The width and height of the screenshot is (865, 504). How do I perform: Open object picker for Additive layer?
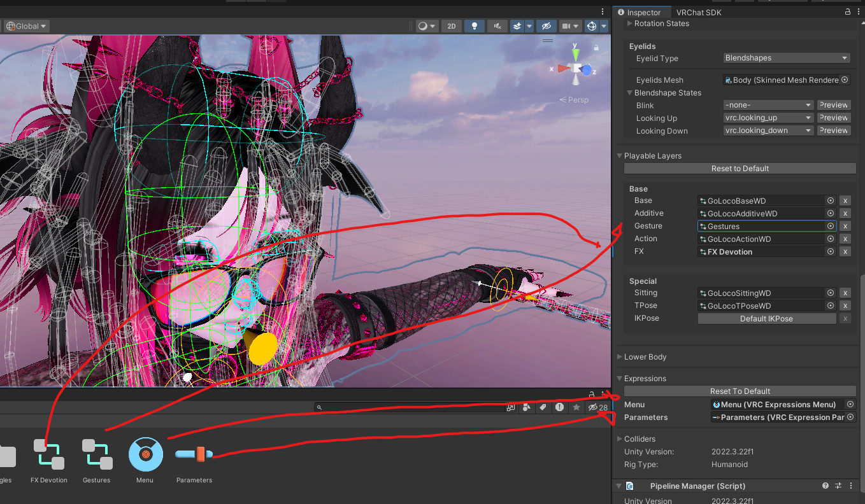[x=831, y=213]
